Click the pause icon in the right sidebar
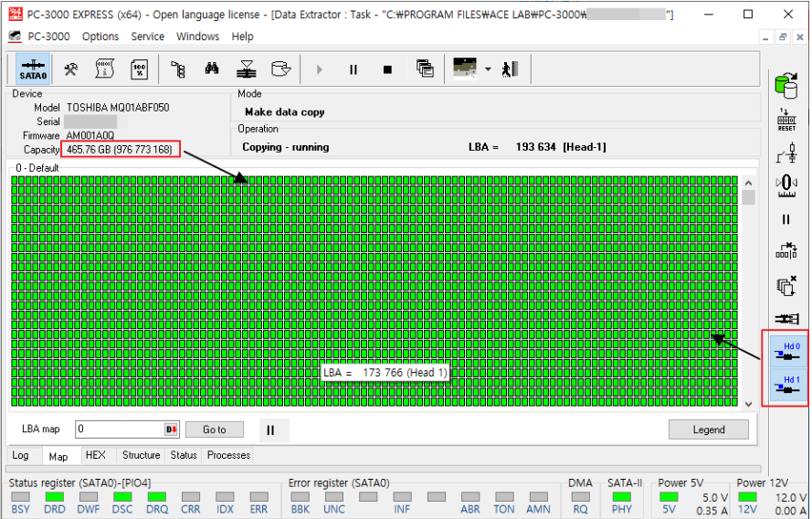This screenshot has width=812, height=519. [786, 219]
